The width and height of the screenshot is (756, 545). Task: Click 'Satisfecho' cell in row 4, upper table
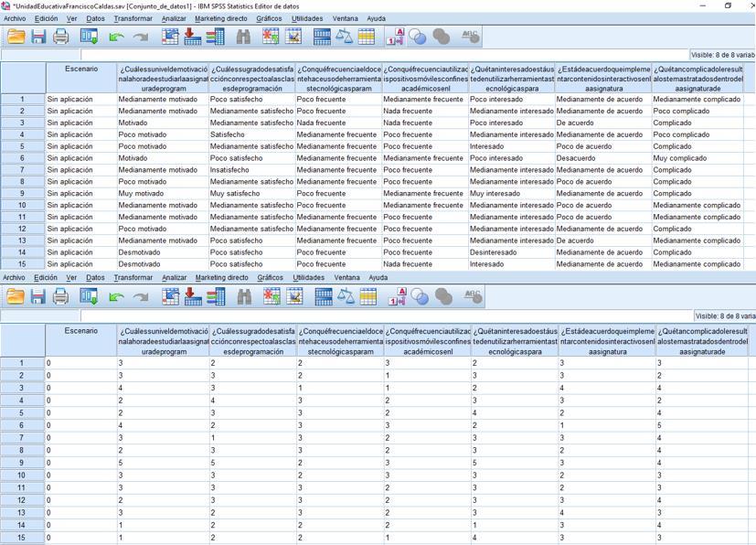coord(252,134)
